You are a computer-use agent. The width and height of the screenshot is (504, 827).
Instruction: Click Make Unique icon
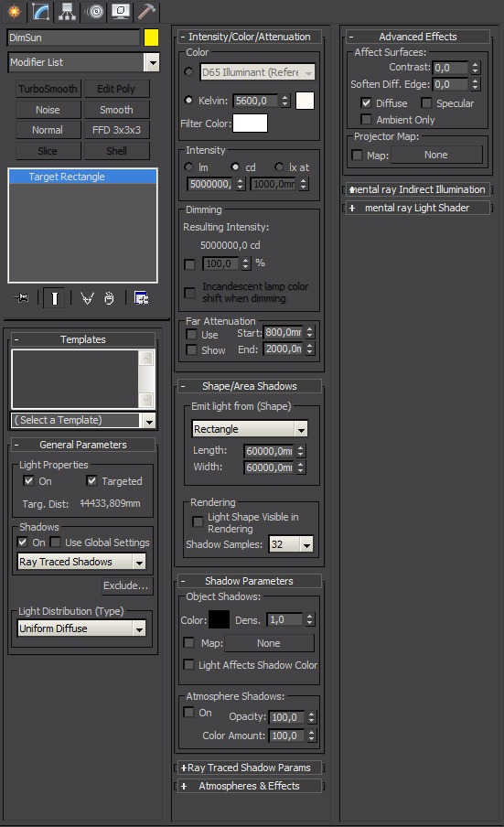pyautogui.click(x=88, y=298)
